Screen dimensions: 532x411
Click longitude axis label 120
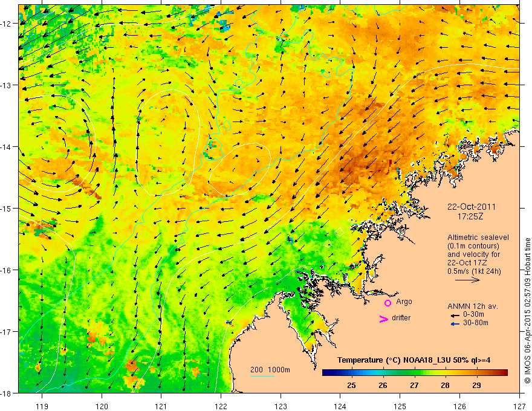tap(102, 406)
